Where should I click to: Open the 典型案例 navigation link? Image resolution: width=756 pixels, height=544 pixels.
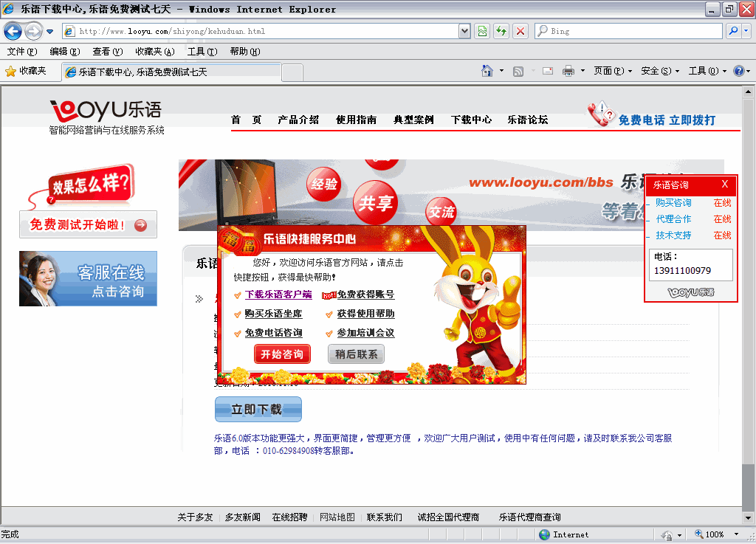pos(413,120)
